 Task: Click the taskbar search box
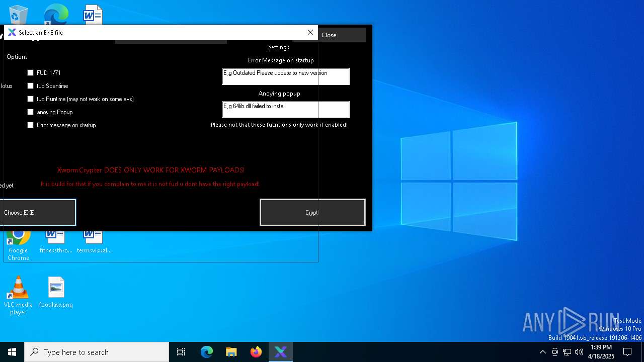(97, 352)
